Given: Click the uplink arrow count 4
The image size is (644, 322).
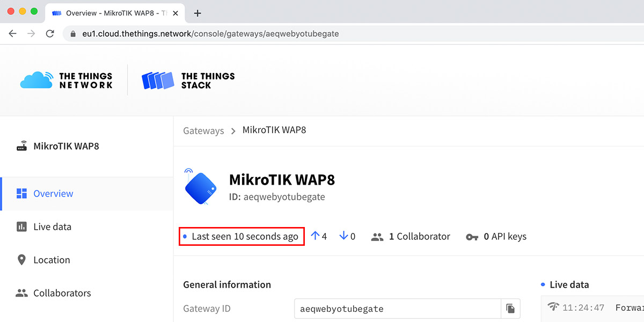Looking at the screenshot, I should [319, 236].
